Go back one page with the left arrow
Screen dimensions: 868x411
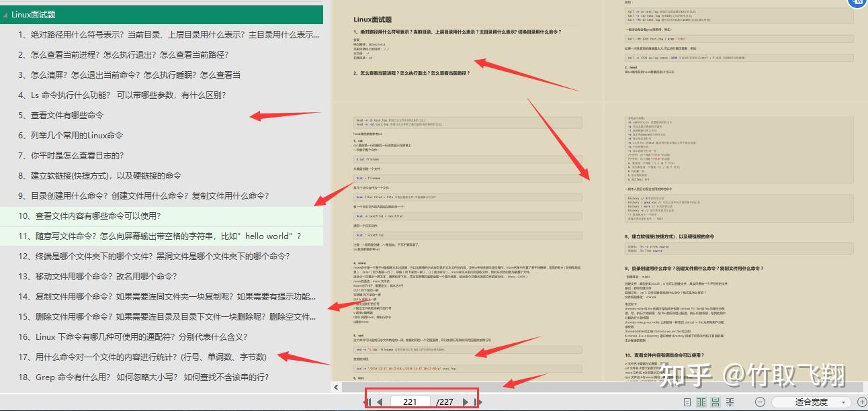380,402
